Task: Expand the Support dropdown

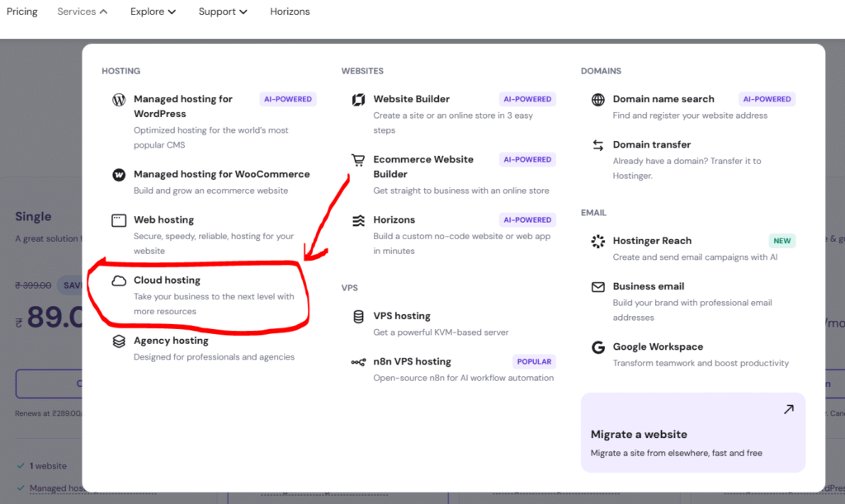Action: (223, 12)
